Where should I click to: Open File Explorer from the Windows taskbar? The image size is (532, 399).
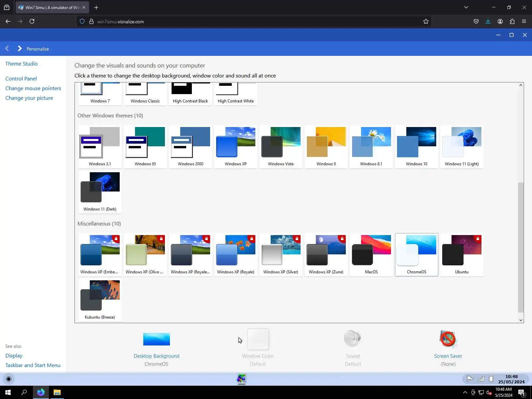point(57,392)
